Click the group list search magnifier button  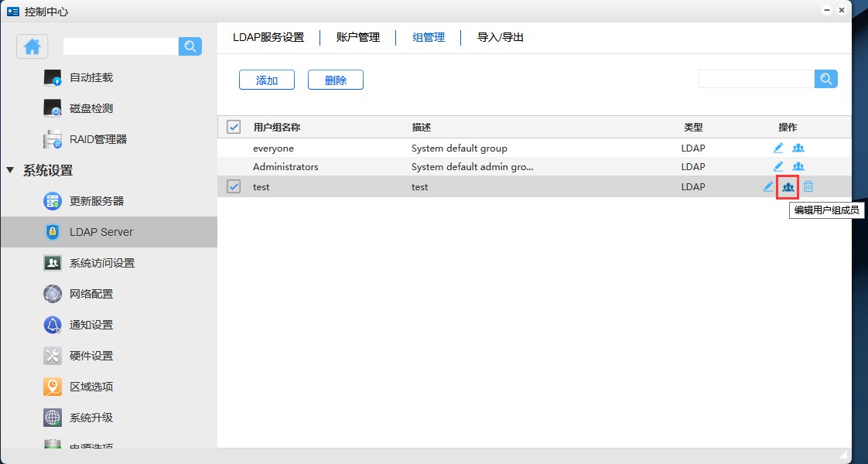pos(825,79)
